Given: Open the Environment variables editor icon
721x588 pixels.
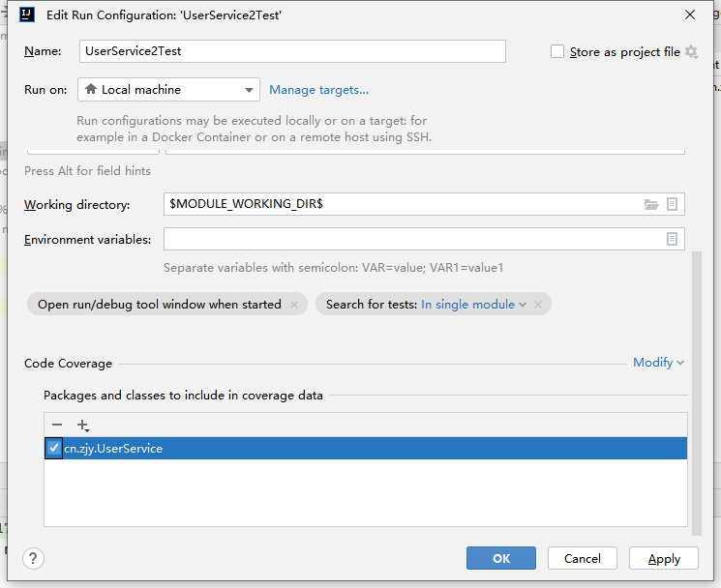Looking at the screenshot, I should (x=673, y=239).
